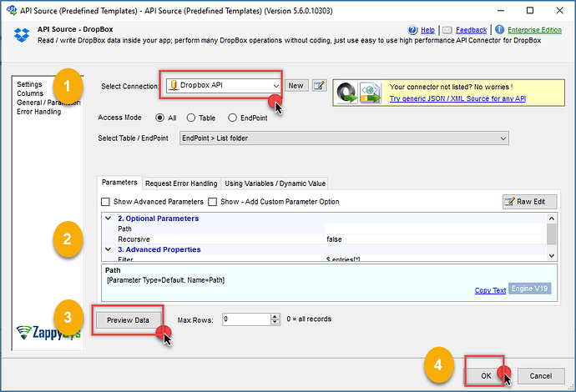Click the edit connection pencil icon

tap(318, 85)
